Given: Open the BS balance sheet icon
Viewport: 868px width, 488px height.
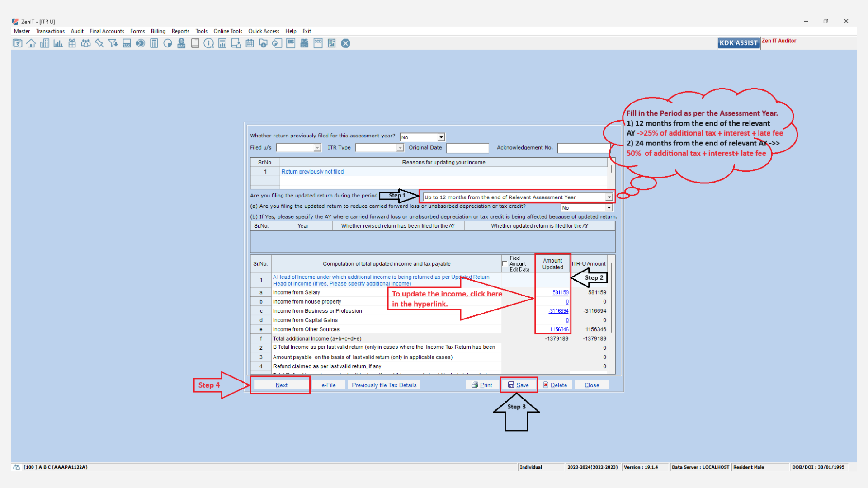Looking at the screenshot, I should click(291, 43).
